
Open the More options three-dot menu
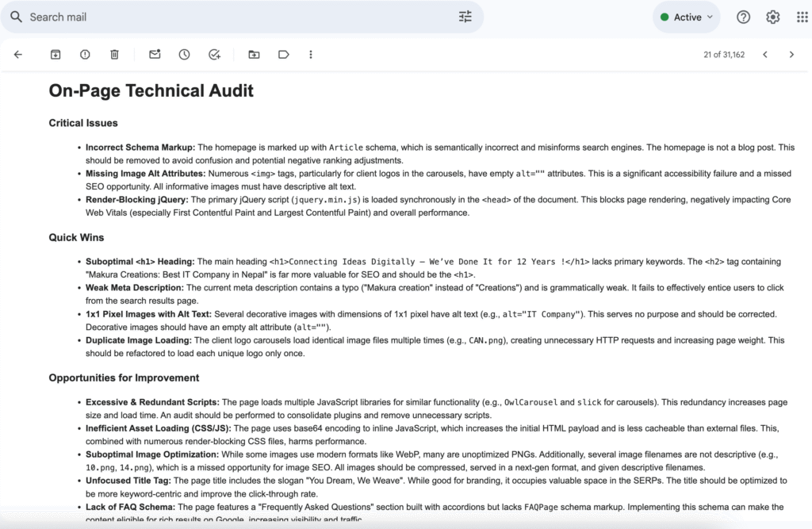(x=311, y=55)
